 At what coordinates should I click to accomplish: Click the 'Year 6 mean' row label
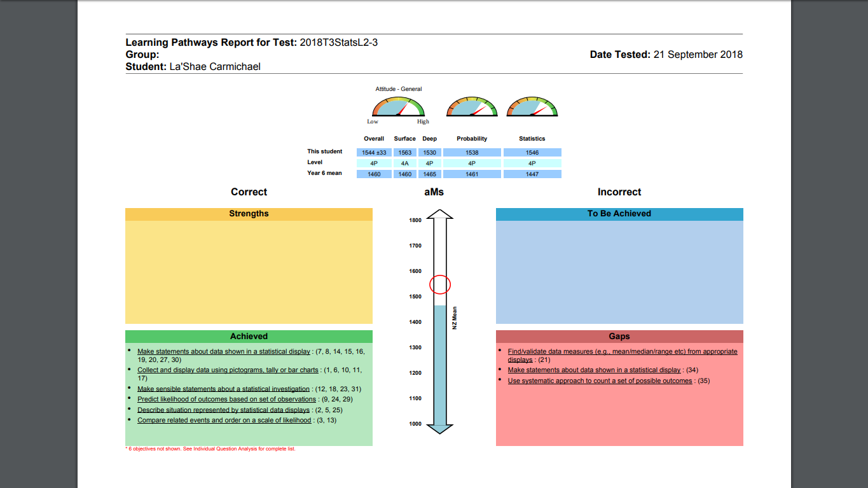[324, 173]
